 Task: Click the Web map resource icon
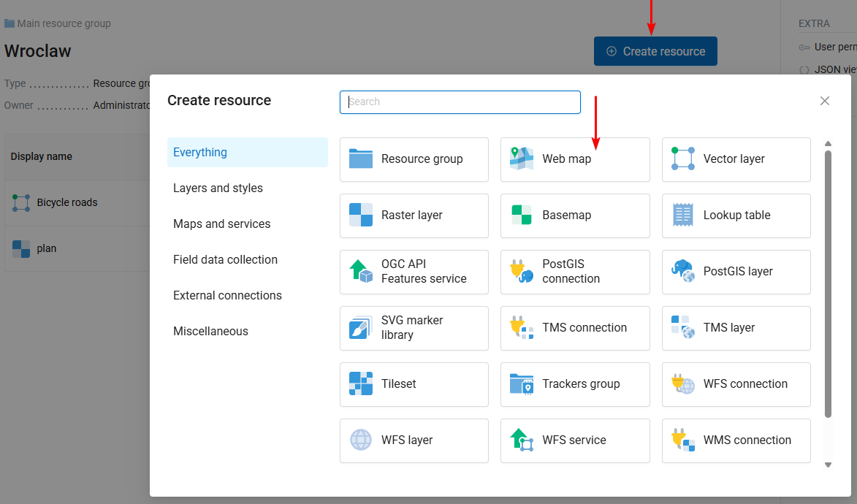(522, 159)
